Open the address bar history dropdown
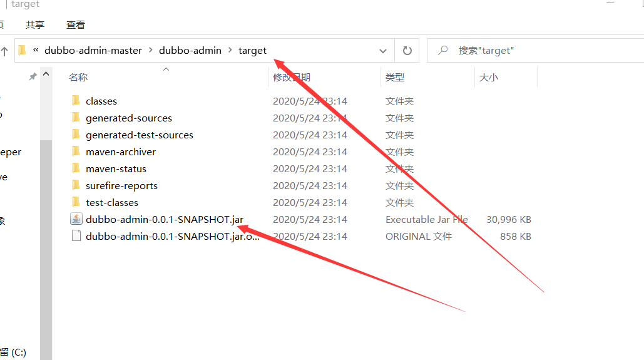Viewport: 644px width, 360px height. [383, 51]
